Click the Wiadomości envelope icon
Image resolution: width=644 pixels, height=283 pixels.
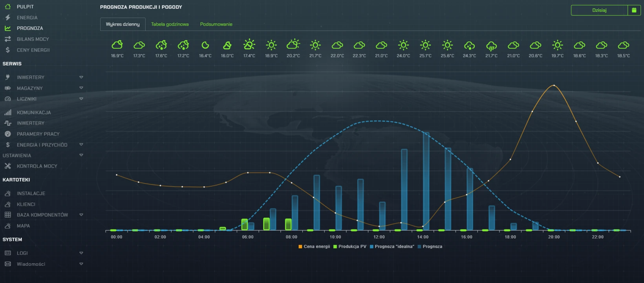(7, 264)
